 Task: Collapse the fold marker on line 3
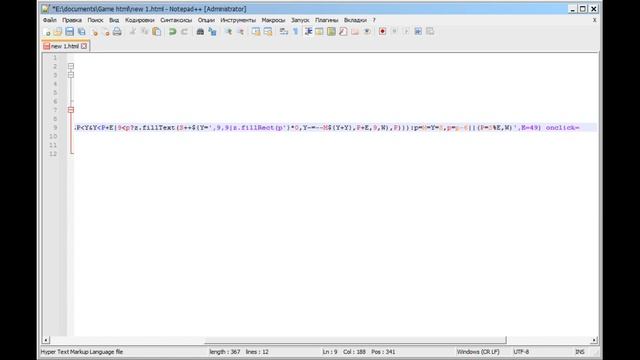tap(71, 75)
